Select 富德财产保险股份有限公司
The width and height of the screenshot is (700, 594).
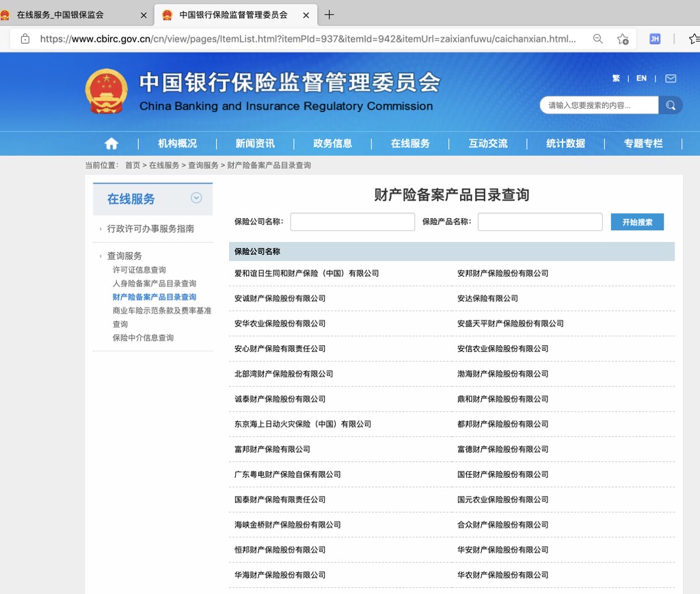click(502, 449)
